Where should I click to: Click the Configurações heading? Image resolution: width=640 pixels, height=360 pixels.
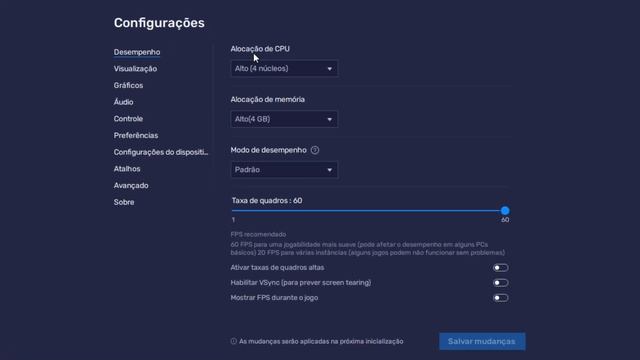159,23
